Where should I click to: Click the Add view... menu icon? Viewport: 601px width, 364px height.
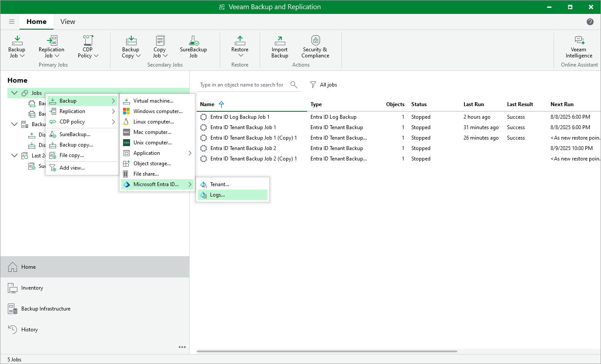coord(53,168)
